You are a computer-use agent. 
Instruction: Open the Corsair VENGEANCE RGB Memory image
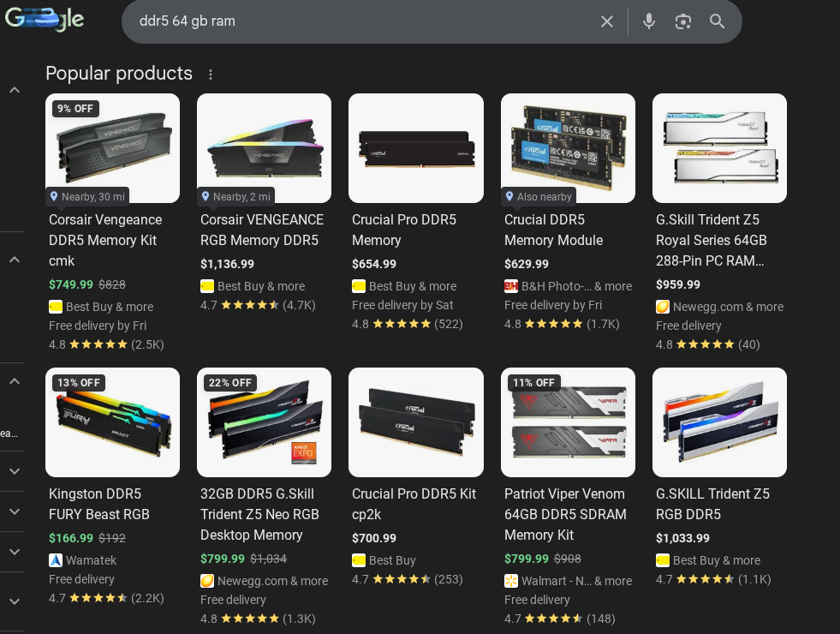(264, 148)
